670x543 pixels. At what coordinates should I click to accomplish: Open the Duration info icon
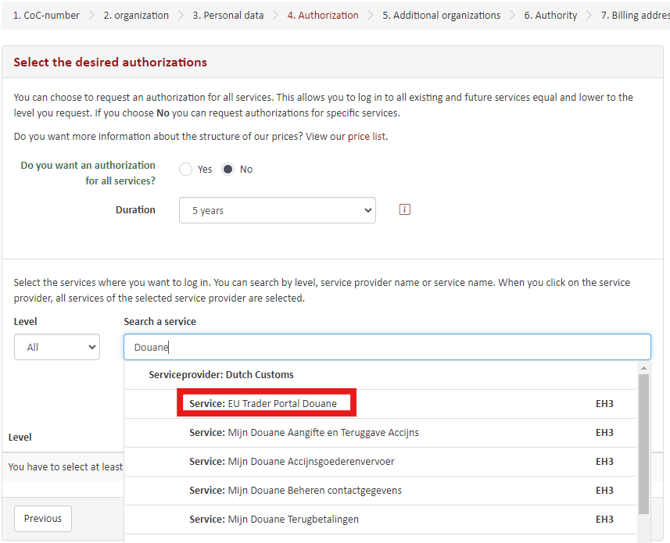pos(404,210)
